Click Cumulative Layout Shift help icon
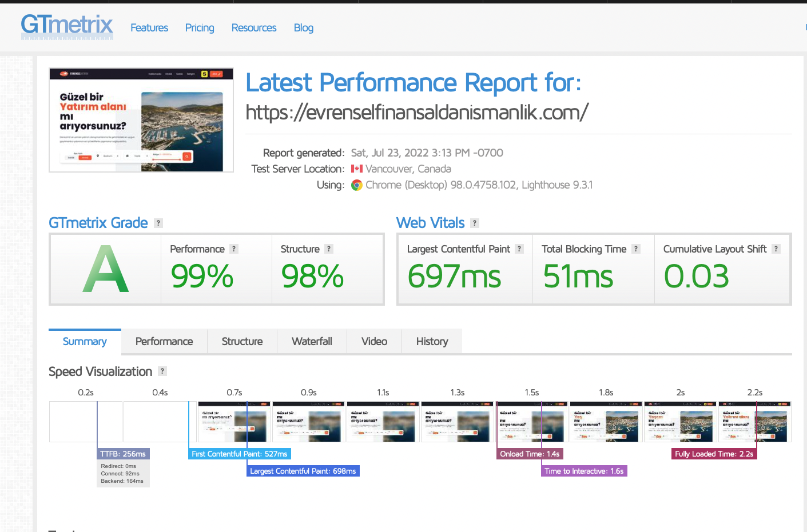Image resolution: width=807 pixels, height=532 pixels. point(776,249)
